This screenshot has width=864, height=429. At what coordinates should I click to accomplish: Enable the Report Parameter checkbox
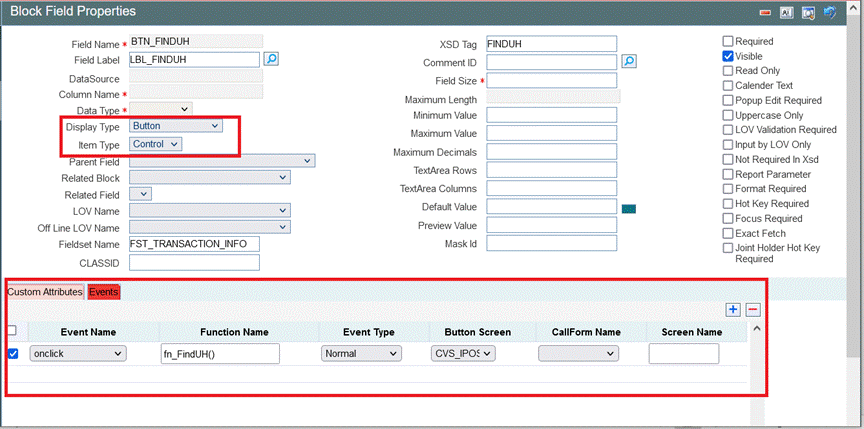coord(728,174)
